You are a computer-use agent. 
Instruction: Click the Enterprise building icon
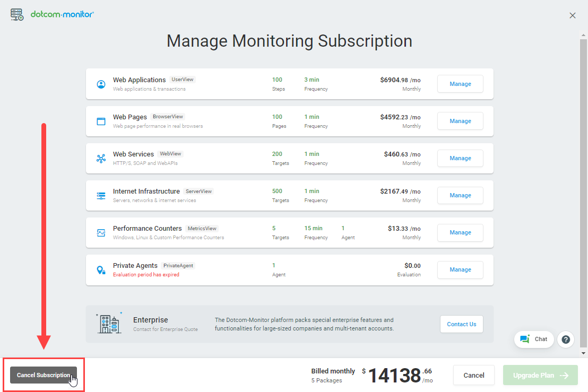point(109,324)
